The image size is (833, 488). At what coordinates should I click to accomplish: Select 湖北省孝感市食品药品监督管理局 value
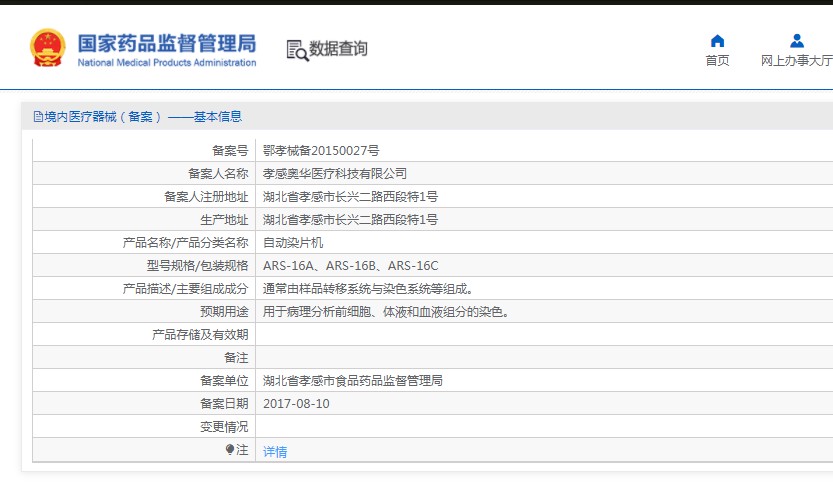[353, 381]
